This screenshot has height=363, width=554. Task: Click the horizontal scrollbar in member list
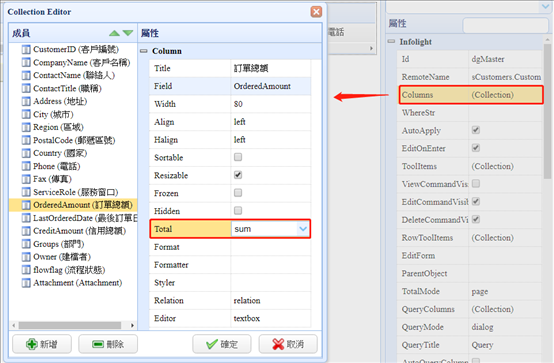pyautogui.click(x=70, y=325)
